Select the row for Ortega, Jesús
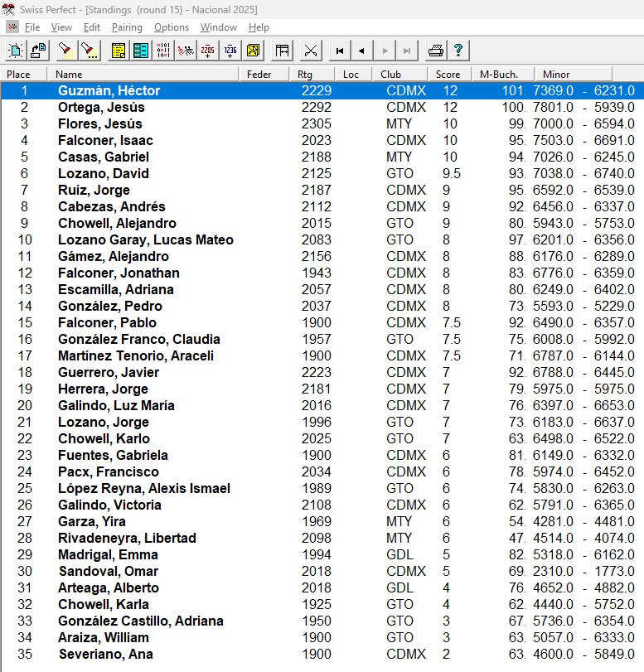The image size is (644, 672). (x=322, y=107)
